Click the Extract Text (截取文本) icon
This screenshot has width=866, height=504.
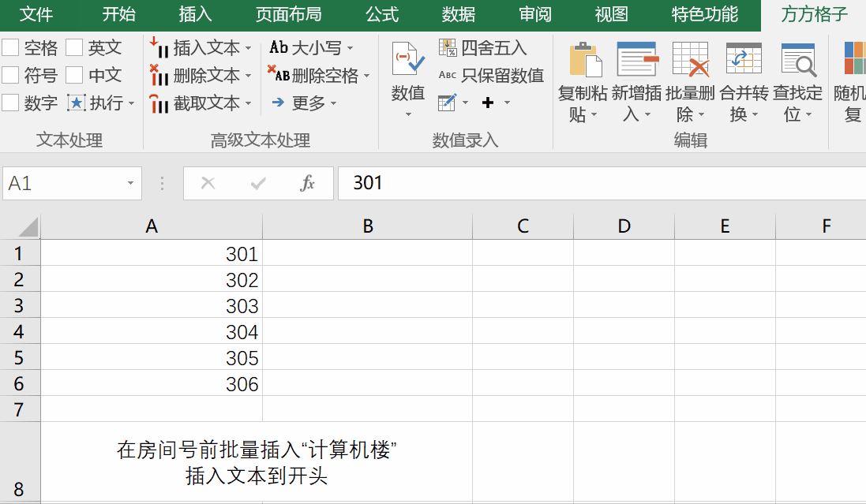click(159, 103)
